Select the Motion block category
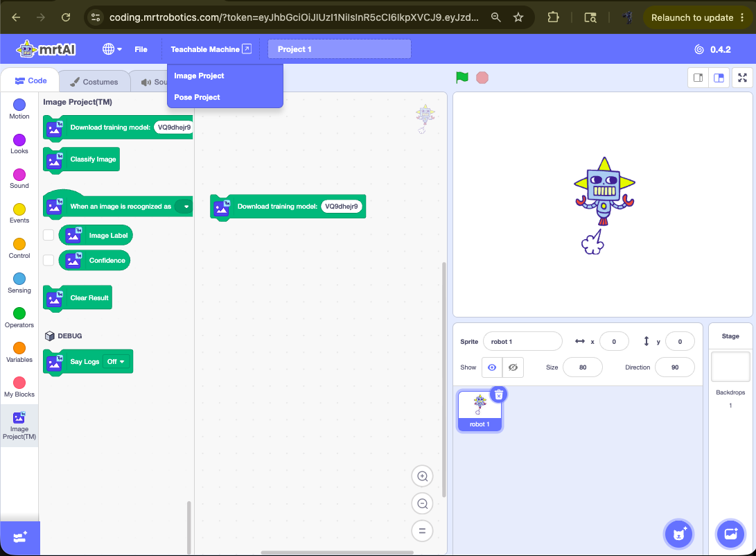Viewport: 756px width, 556px height. [19, 109]
